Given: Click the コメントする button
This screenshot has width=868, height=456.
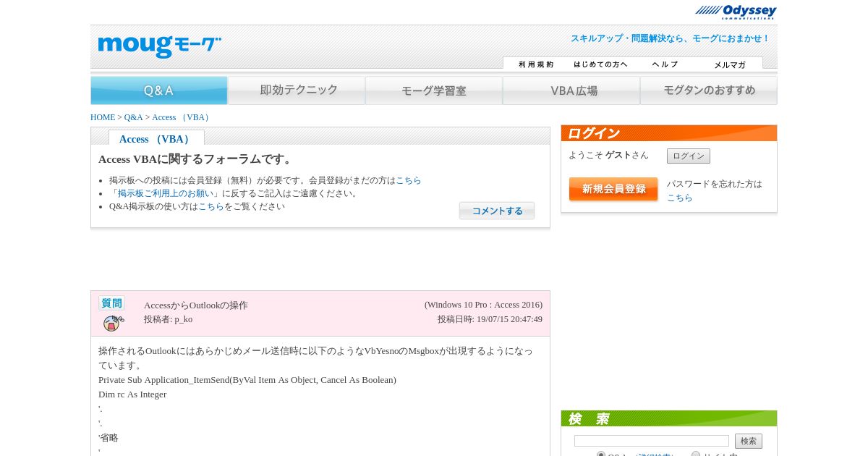Looking at the screenshot, I should (497, 211).
